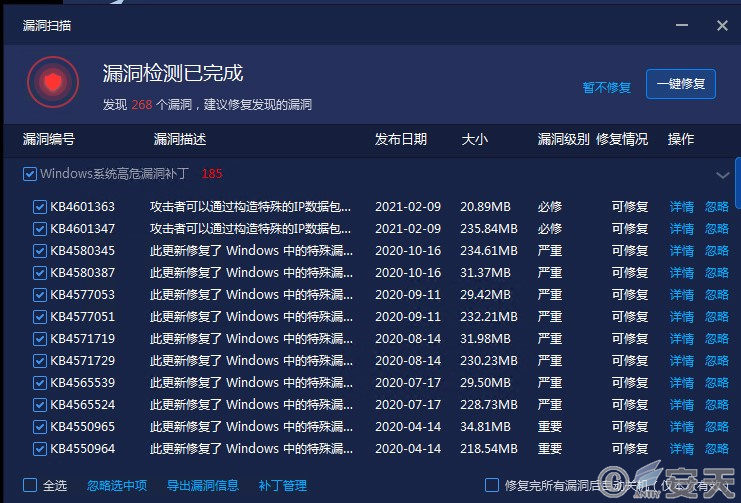Click the 暂不修复 link
The image size is (741, 503).
(x=606, y=87)
